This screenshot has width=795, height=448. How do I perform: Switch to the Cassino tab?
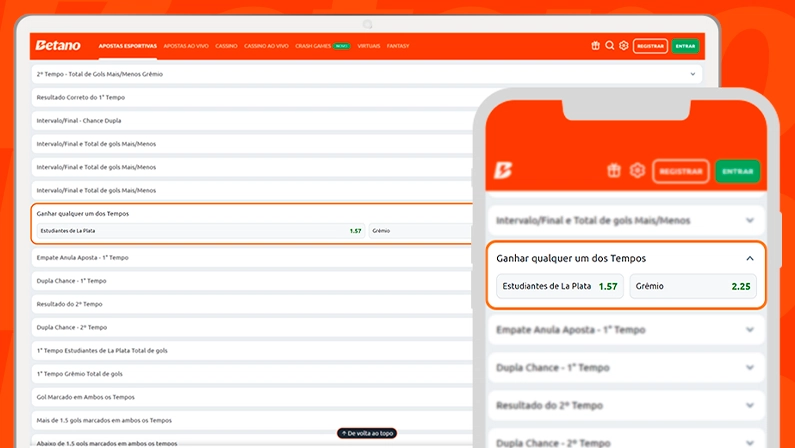click(x=226, y=46)
